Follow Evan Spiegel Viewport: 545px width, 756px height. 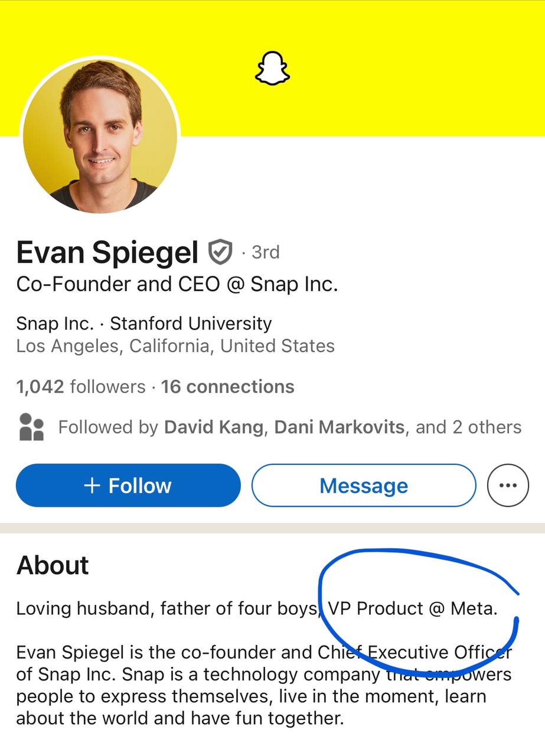pyautogui.click(x=128, y=485)
